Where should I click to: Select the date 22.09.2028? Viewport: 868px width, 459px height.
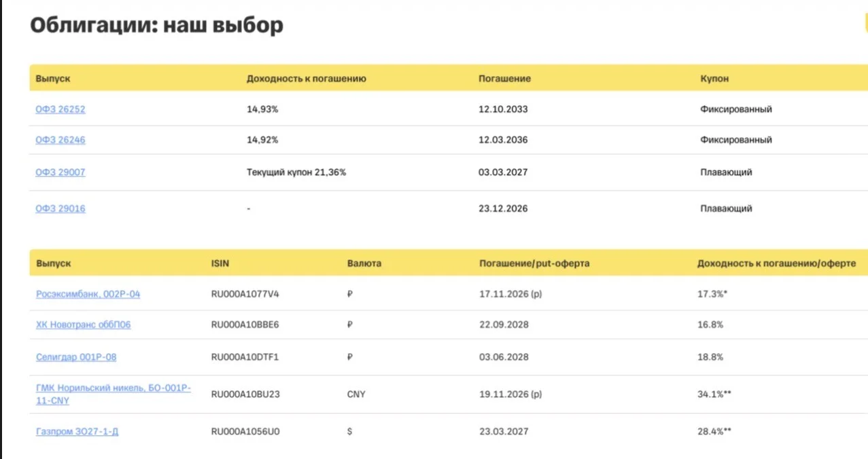click(x=504, y=325)
